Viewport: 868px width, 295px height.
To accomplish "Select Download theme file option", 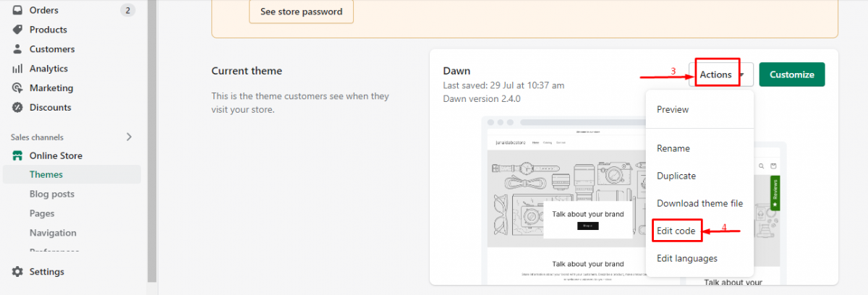I will pyautogui.click(x=699, y=203).
